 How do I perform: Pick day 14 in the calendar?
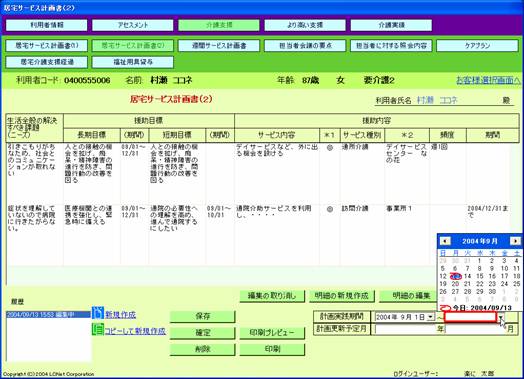[x=467, y=276]
